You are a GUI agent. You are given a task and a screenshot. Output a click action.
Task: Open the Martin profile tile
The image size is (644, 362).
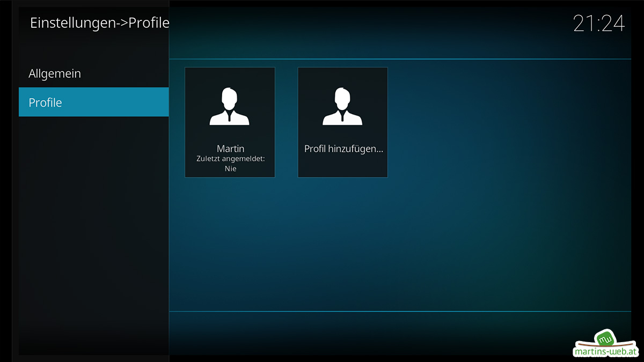tap(230, 122)
